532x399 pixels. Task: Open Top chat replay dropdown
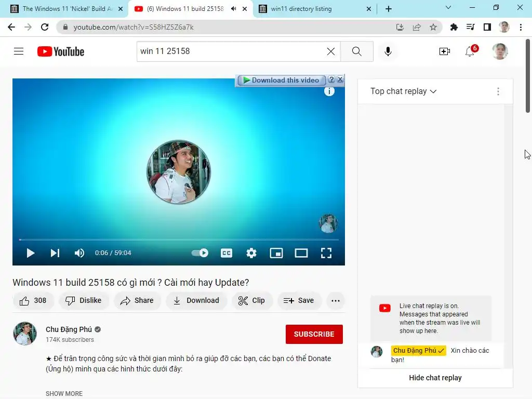(x=403, y=91)
